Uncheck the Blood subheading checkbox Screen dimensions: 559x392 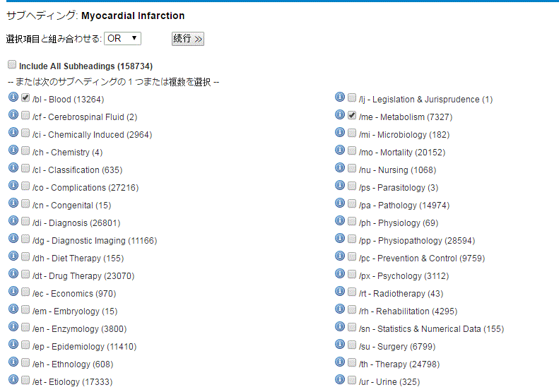(25, 97)
